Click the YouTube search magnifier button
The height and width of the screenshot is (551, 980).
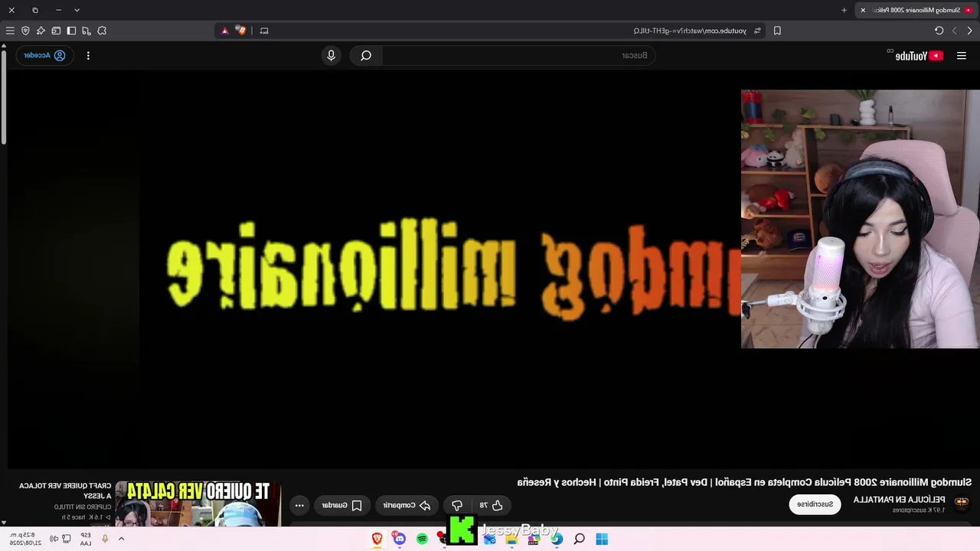point(366,55)
